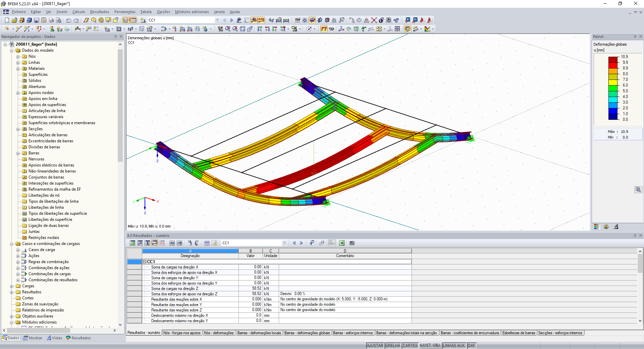Screen dimensions: 644x349
Task: Go to previous load case in main toolbar
Action: click(224, 20)
